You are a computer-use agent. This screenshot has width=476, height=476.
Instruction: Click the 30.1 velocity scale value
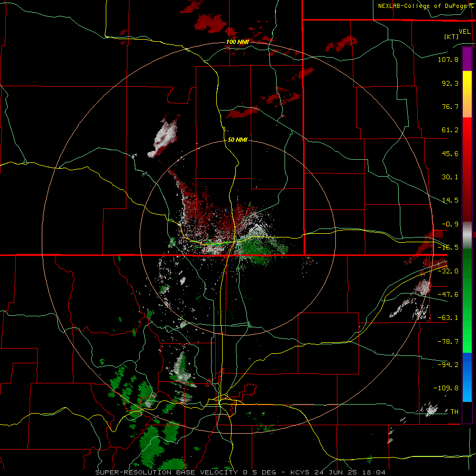click(x=450, y=177)
